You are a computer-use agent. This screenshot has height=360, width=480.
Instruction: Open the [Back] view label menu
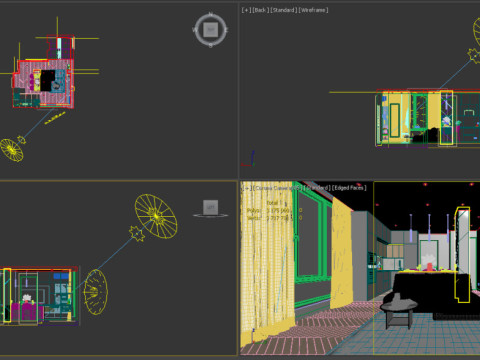[x=260, y=10]
